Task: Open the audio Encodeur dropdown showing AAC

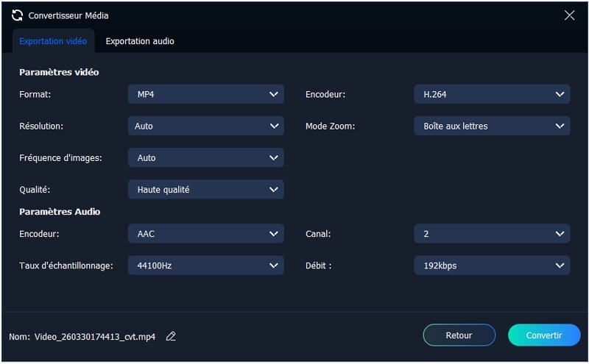Action: tap(205, 234)
